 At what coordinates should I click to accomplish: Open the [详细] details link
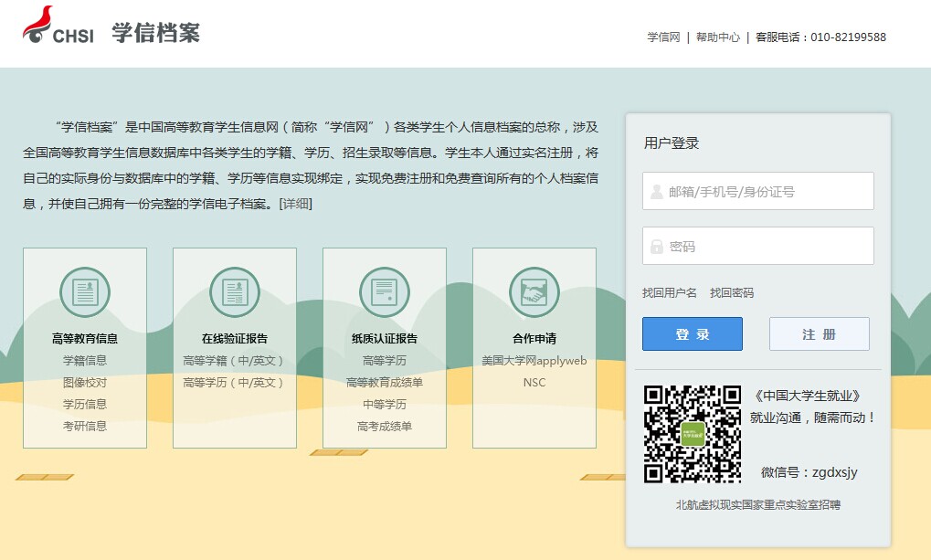[x=296, y=204]
